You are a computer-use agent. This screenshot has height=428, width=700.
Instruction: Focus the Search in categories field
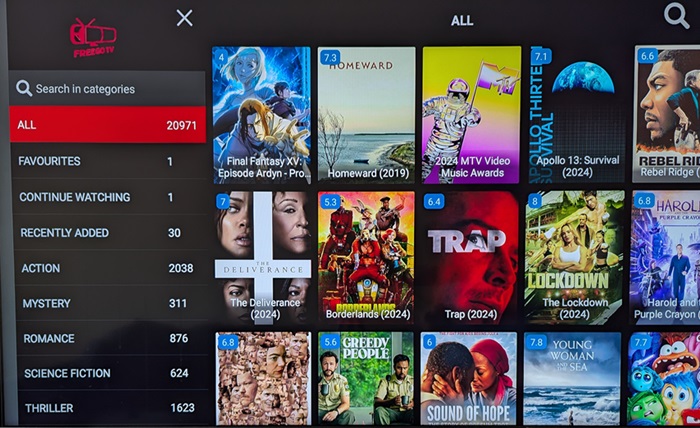(107, 89)
